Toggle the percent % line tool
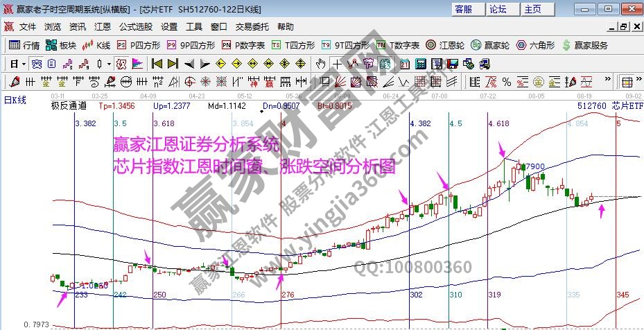 tap(505, 82)
